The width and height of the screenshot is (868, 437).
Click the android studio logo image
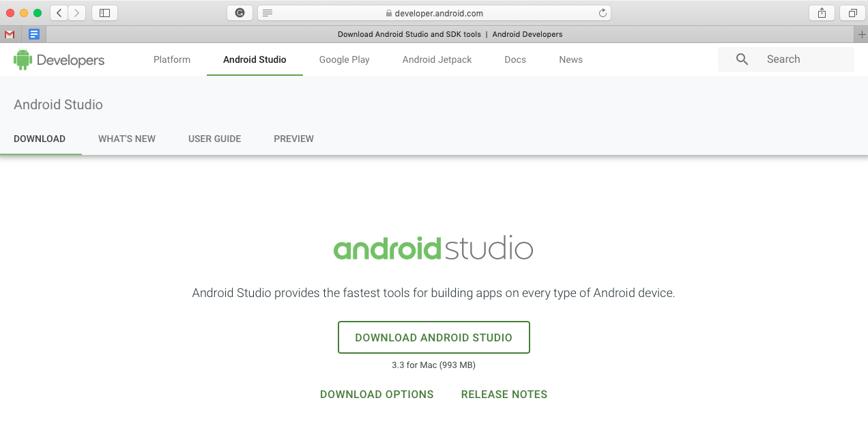point(433,249)
